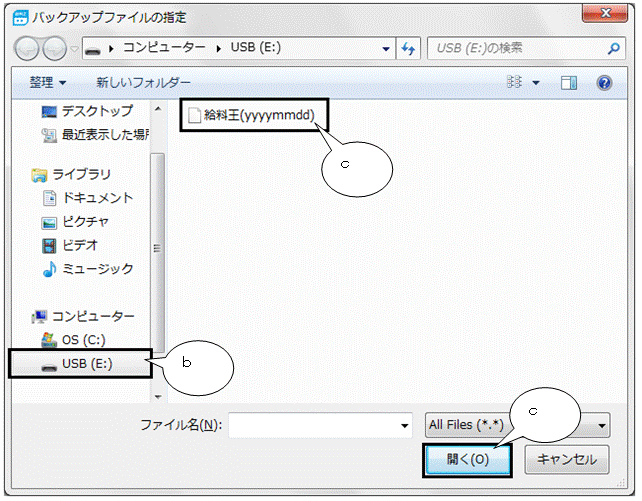Open ミュージック library

[88, 269]
